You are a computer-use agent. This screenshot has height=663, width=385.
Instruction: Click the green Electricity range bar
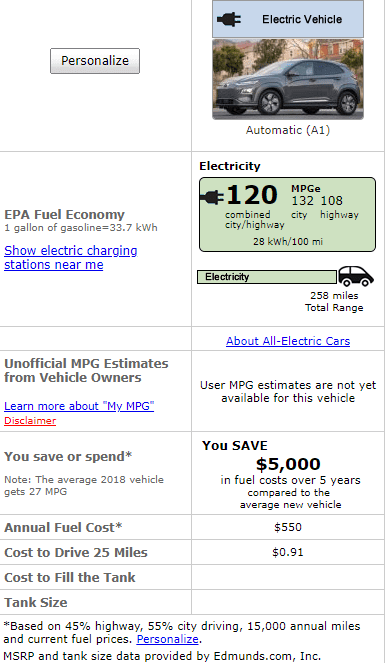[267, 277]
